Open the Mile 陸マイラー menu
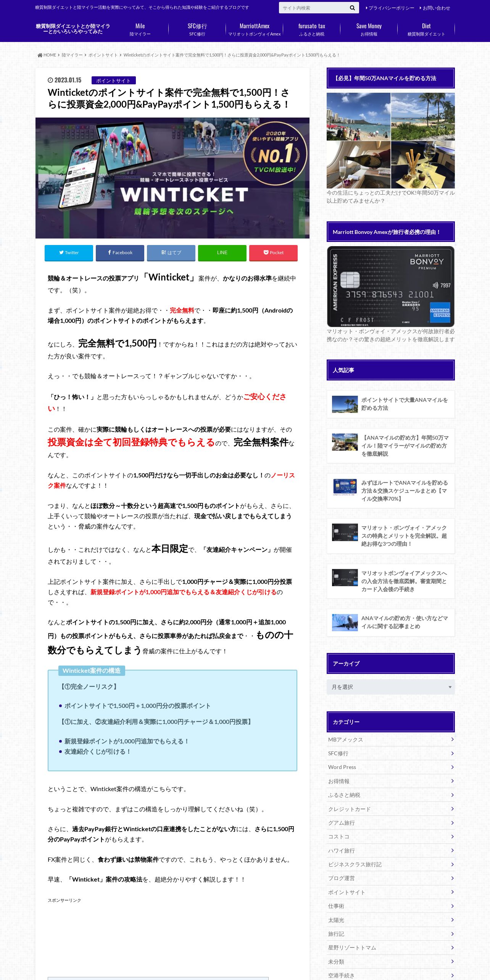 pos(140,30)
